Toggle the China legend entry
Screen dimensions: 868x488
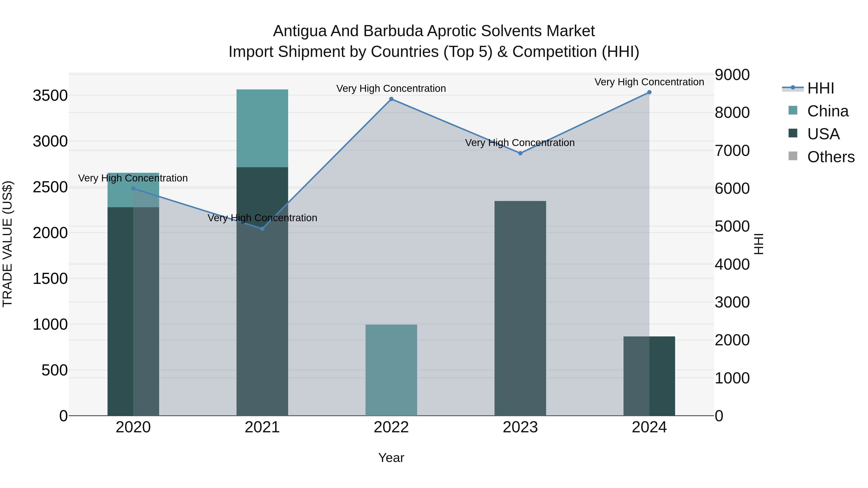818,111
